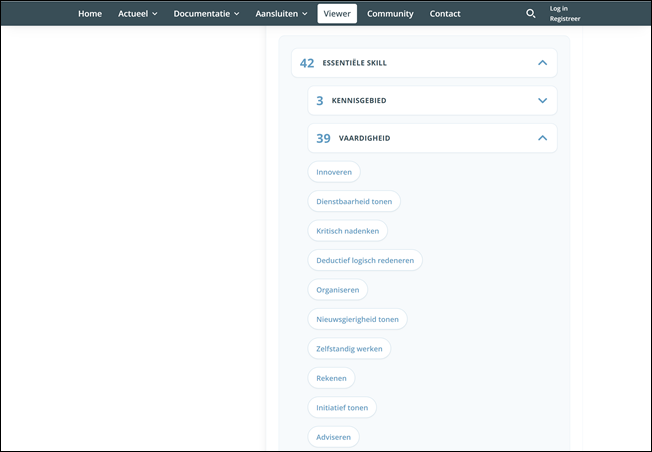
Task: Collapse the Vaardigheid section
Action: pyautogui.click(x=542, y=138)
